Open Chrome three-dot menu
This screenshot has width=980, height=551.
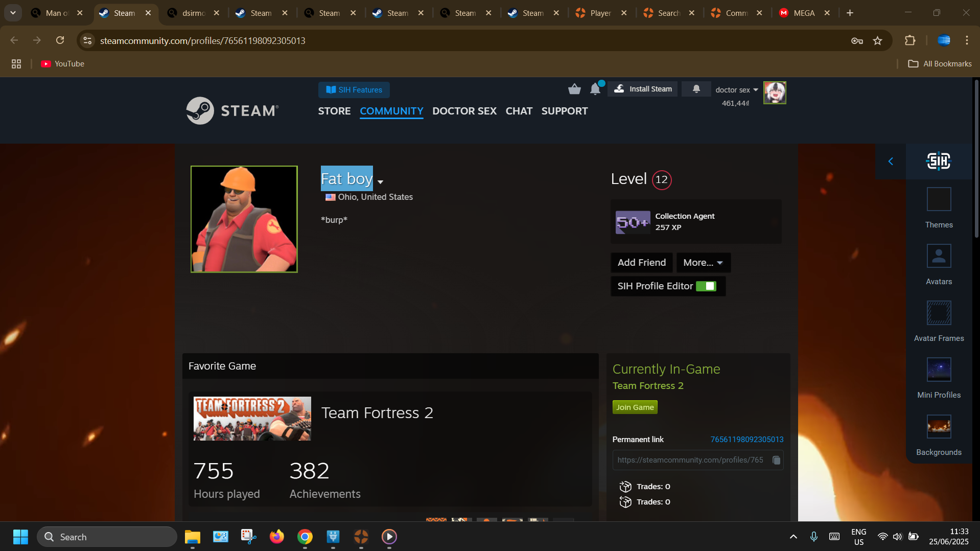click(967, 40)
